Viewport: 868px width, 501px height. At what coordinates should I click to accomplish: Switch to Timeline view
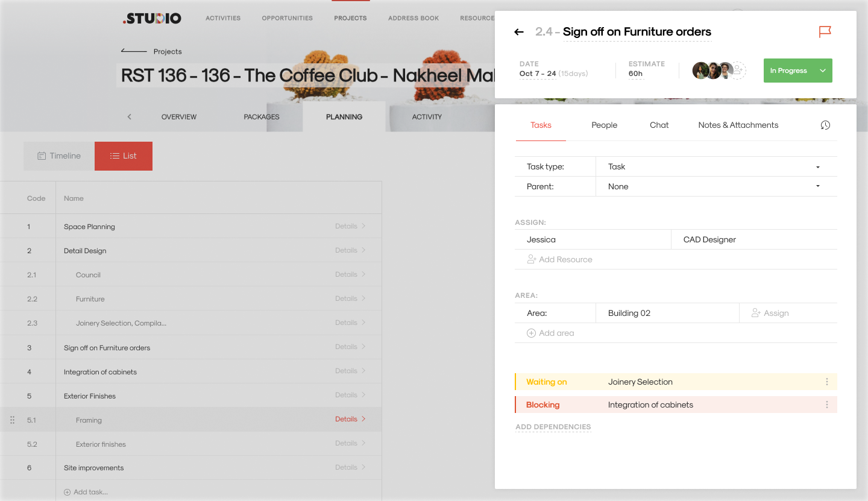click(59, 156)
